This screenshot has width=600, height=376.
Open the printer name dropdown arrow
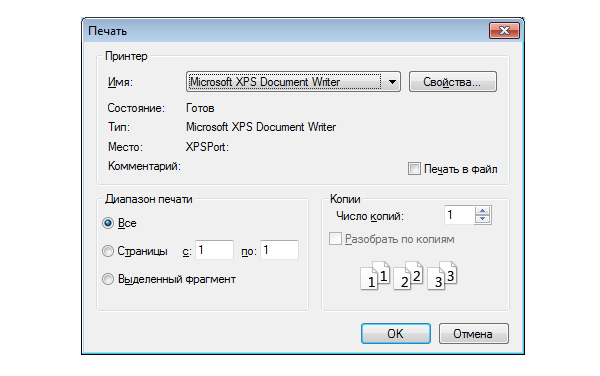click(392, 81)
